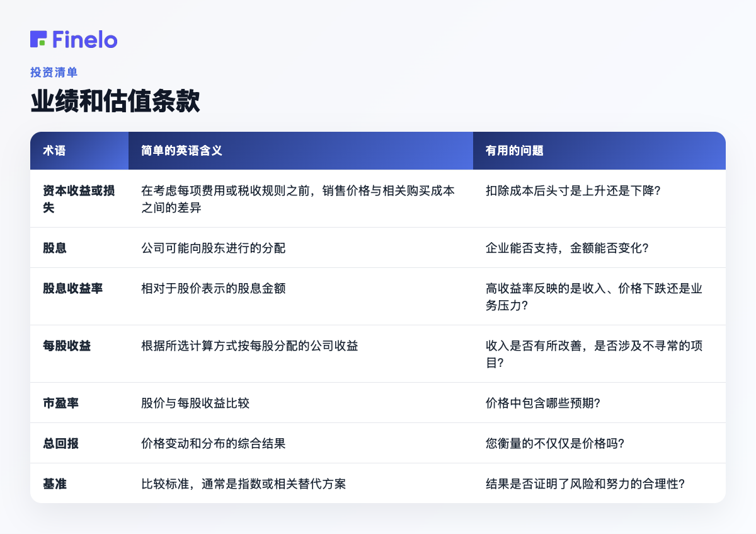The width and height of the screenshot is (756, 534).
Task: Select the term 资本收益或损失
Action: click(79, 199)
